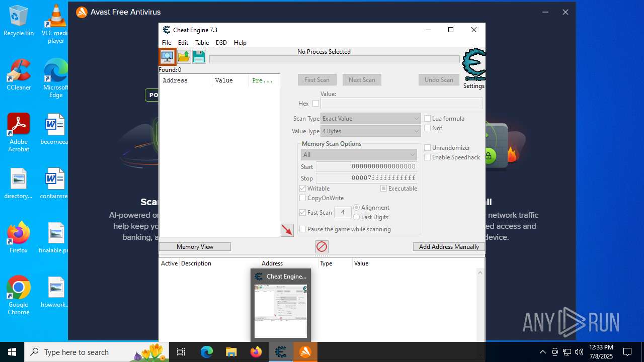Toggle the CopyOnWrite checkbox
The height and width of the screenshot is (362, 644).
[303, 198]
